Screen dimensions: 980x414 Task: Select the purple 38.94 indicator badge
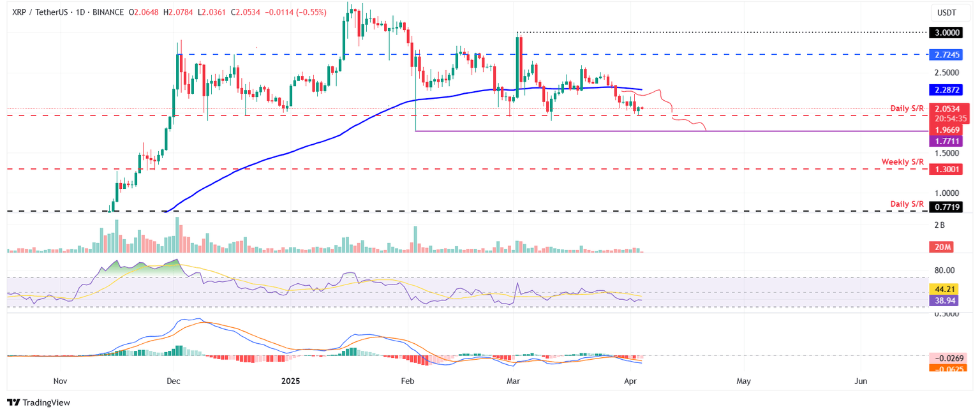(x=945, y=300)
